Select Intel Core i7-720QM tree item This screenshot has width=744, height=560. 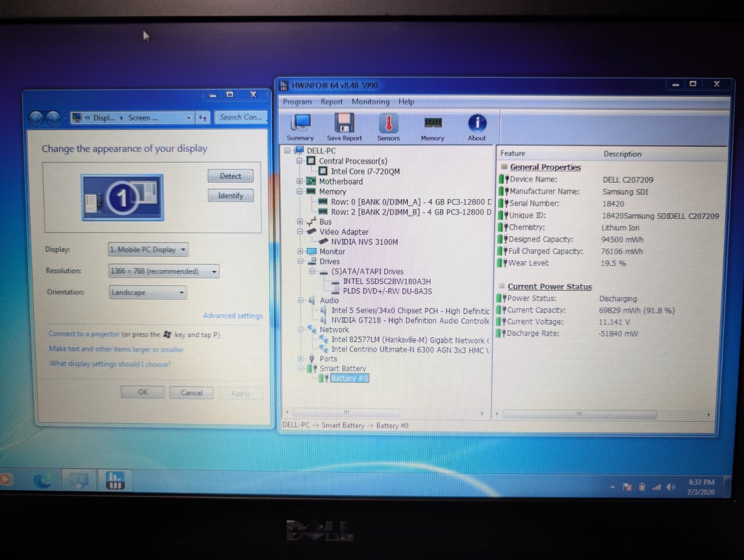[x=365, y=171]
